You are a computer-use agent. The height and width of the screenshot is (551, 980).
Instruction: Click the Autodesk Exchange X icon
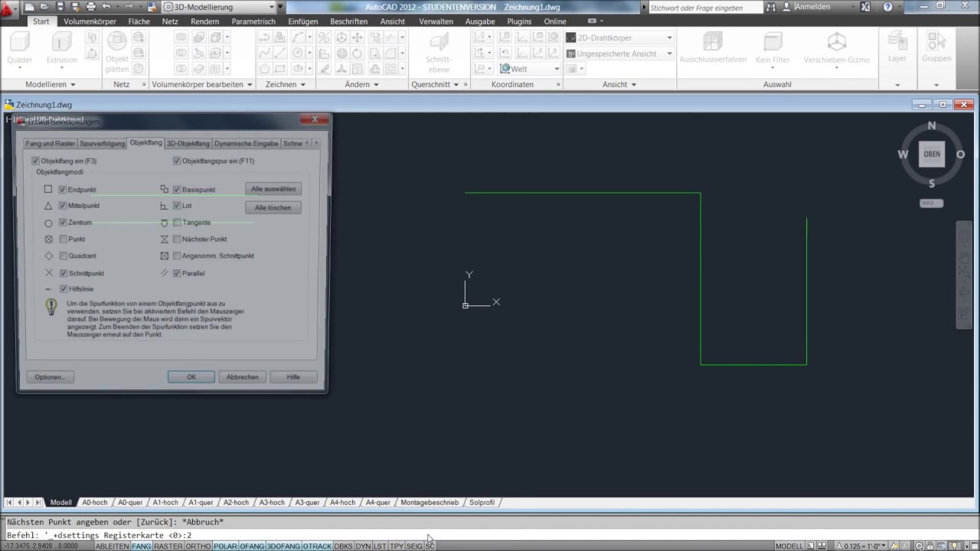click(865, 7)
